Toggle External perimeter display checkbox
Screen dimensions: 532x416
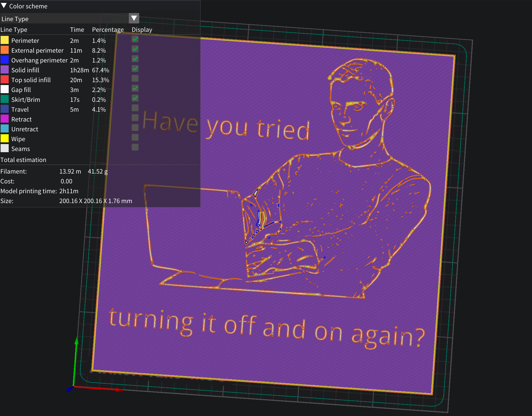pyautogui.click(x=135, y=49)
